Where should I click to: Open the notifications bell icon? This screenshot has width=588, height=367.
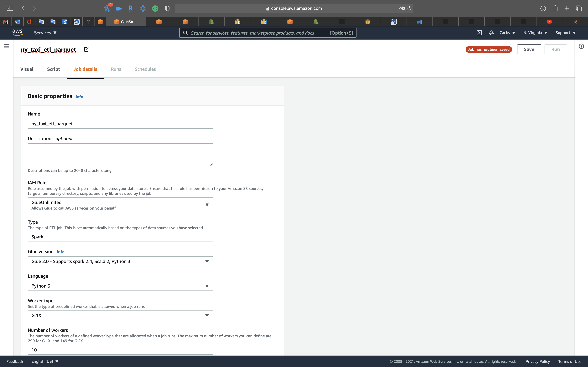[491, 33]
